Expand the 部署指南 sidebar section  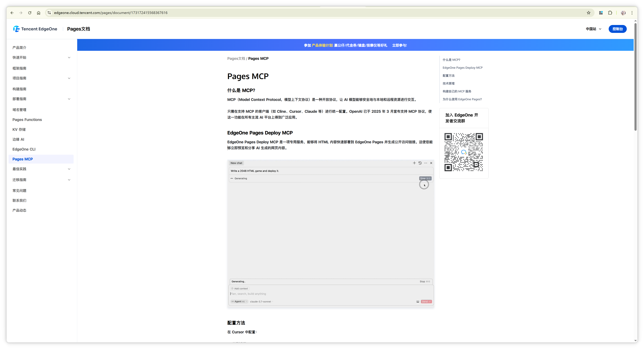click(x=69, y=99)
